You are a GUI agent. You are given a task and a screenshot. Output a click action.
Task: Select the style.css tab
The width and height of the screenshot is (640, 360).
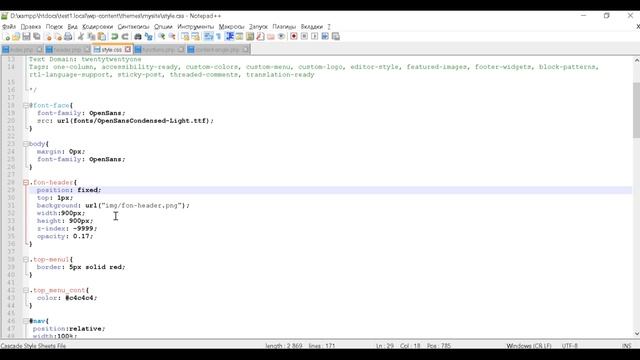(x=112, y=49)
